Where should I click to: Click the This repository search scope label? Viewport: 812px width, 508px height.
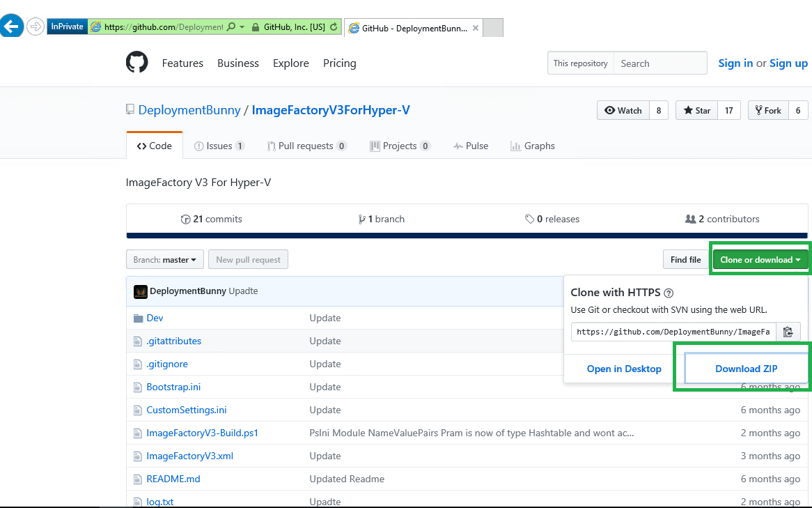pyautogui.click(x=581, y=63)
